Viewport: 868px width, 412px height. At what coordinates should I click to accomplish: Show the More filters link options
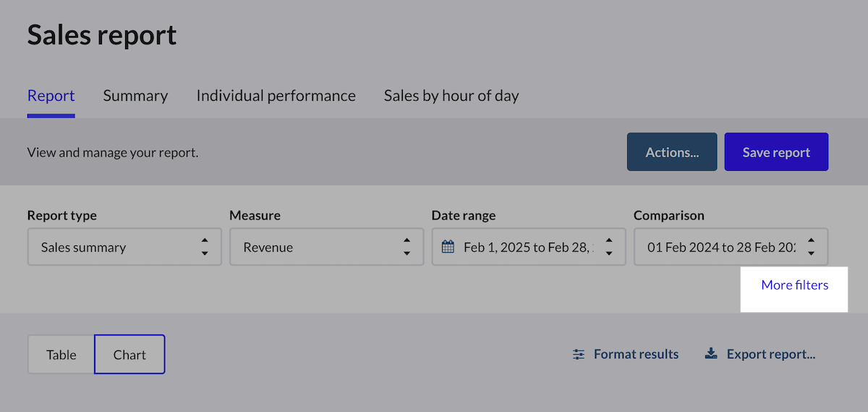point(794,285)
